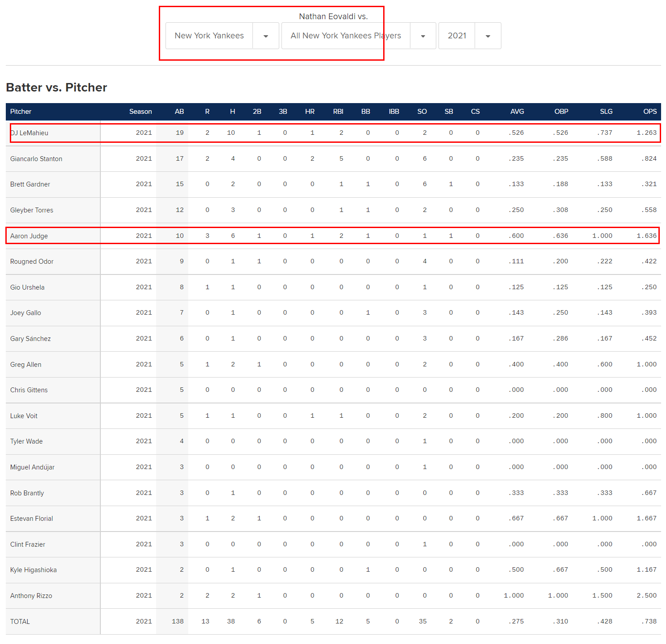
Task: Sort by the AVG column header
Action: [x=517, y=112]
